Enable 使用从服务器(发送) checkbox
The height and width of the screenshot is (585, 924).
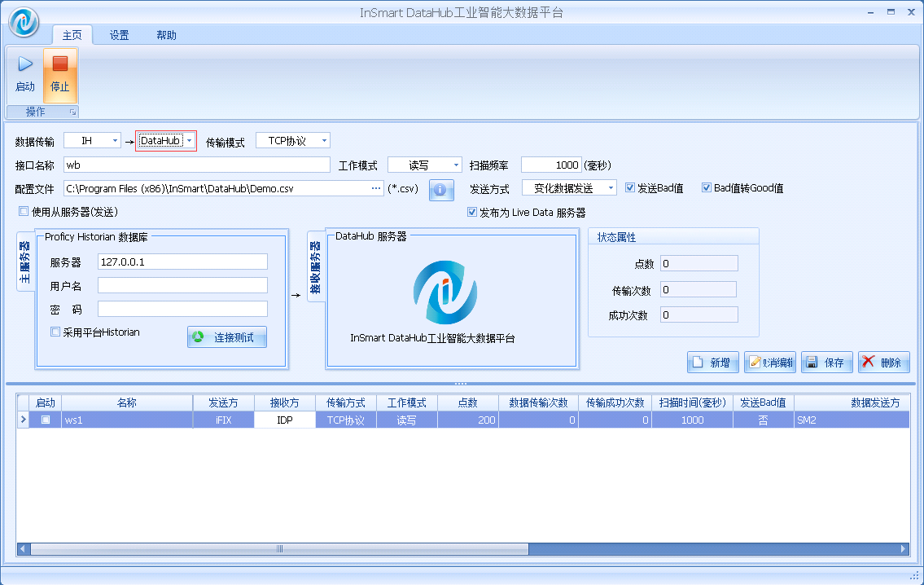pos(24,211)
